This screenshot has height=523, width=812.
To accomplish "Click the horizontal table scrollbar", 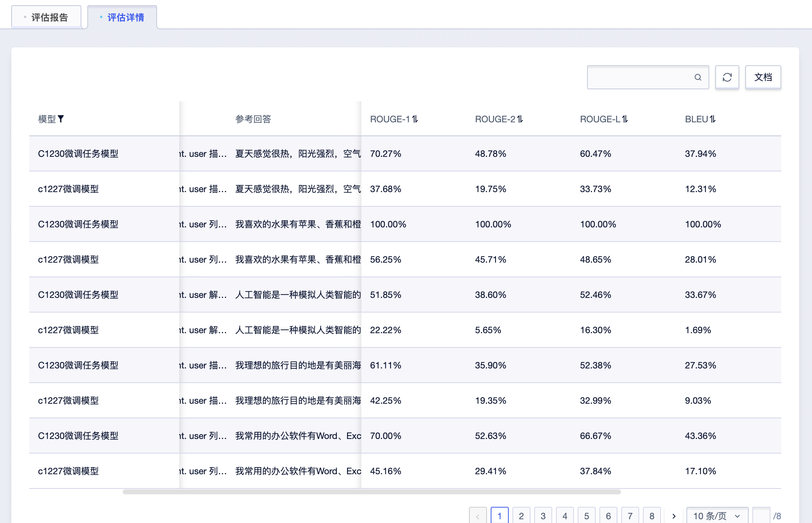I will coord(372,491).
